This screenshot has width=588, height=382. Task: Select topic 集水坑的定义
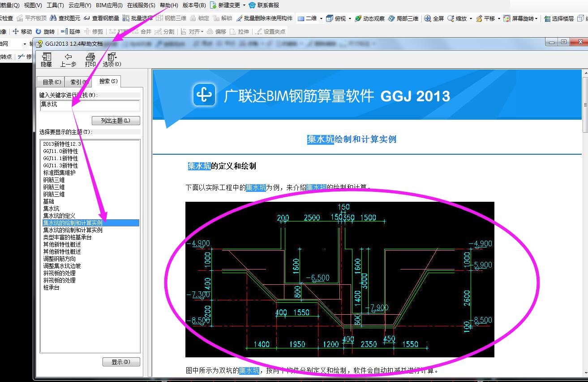click(59, 216)
